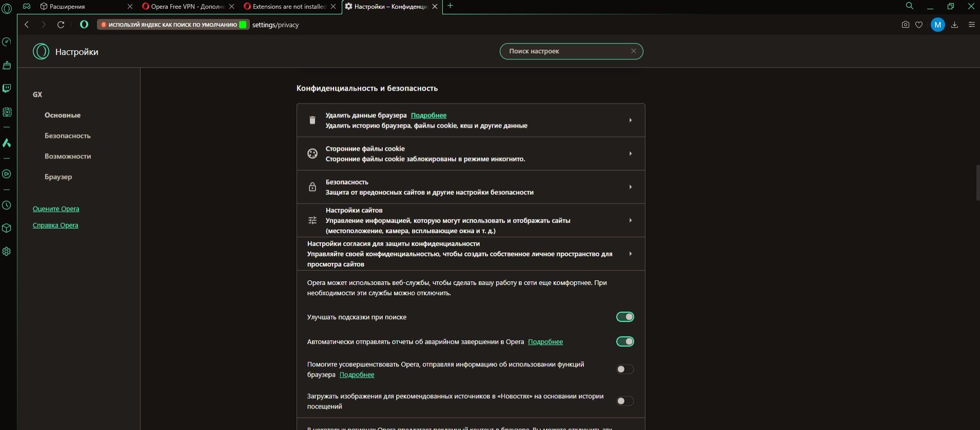Screen dimensions: 980x430
Task: Open the profile avatar M
Action: (937, 25)
